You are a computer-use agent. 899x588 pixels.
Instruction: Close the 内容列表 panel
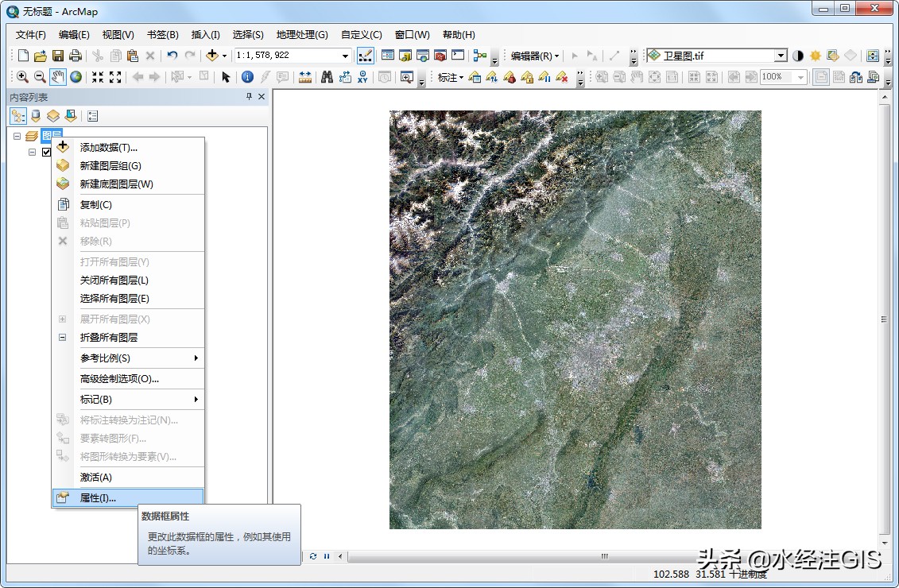click(262, 96)
